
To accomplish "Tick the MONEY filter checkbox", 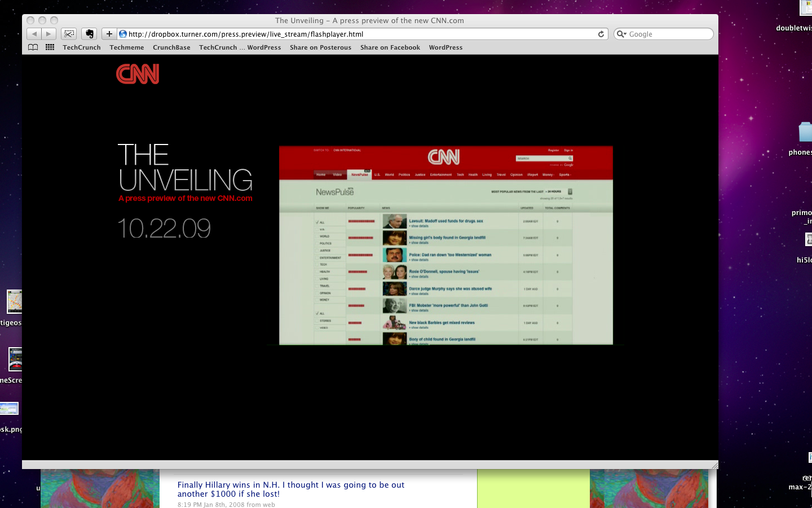I will (x=317, y=300).
